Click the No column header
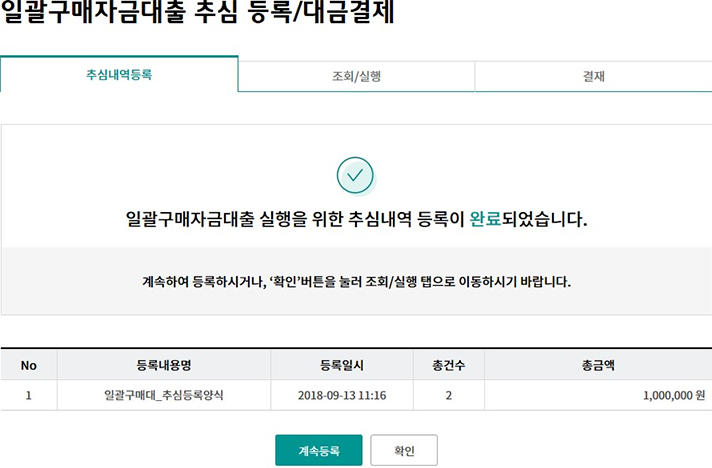Image resolution: width=712 pixels, height=468 pixels. pos(28,365)
